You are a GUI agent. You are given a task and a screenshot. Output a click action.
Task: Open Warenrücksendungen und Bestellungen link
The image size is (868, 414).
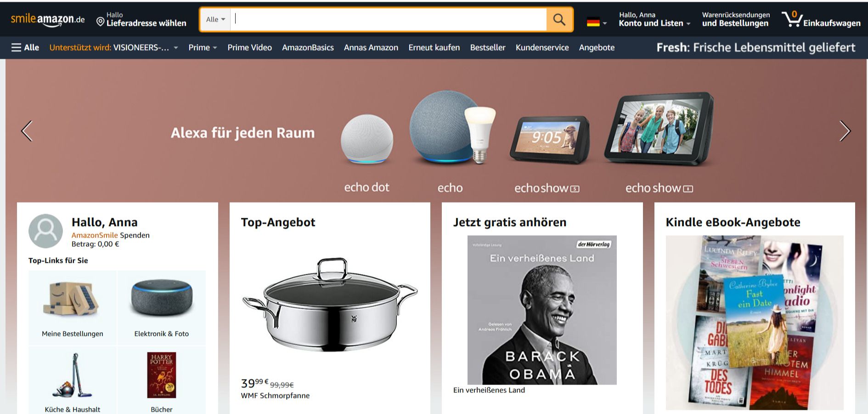pyautogui.click(x=736, y=19)
